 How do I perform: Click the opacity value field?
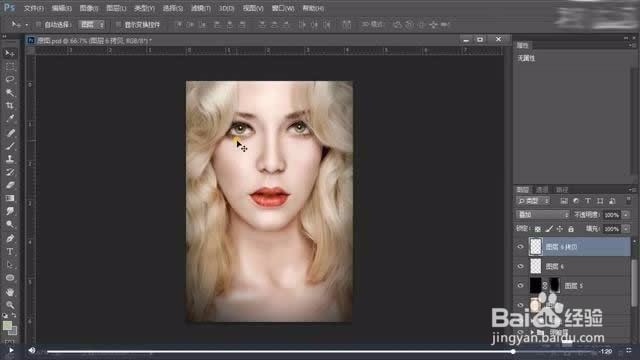point(611,215)
